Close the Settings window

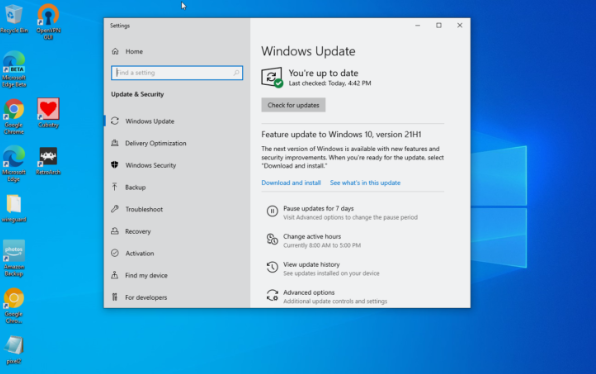[x=460, y=25]
